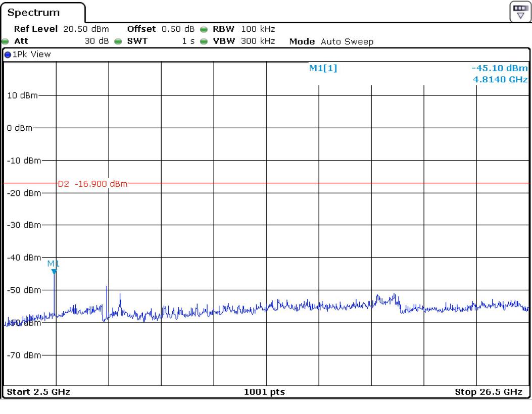This screenshot has width=532, height=414.
Task: Click the 10 dBm axis label
Action: pyautogui.click(x=22, y=95)
